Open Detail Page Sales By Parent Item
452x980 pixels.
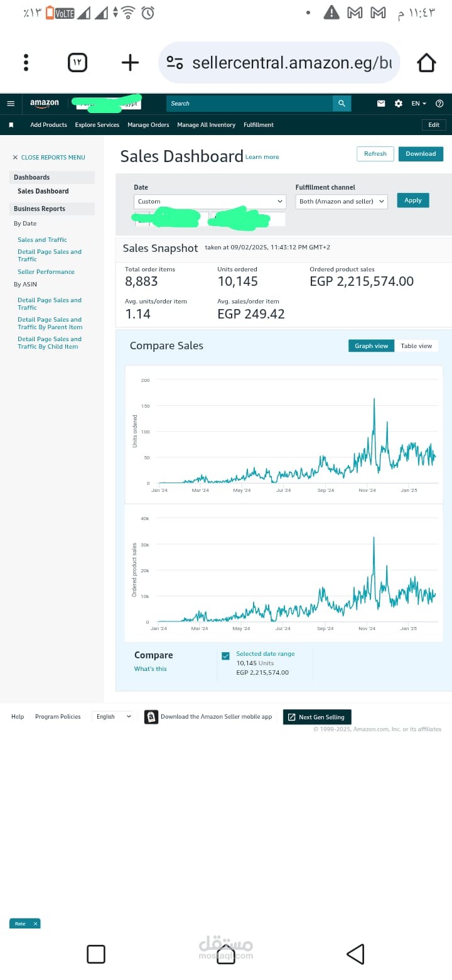tap(50, 324)
